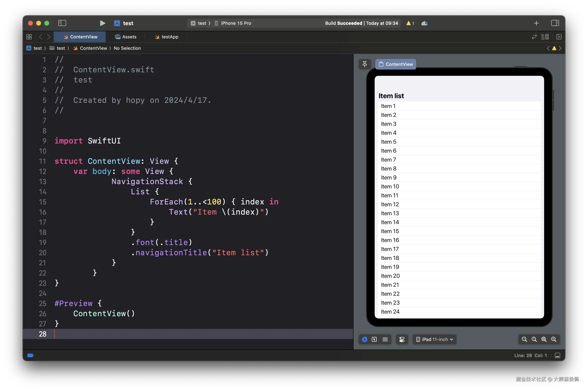The height and width of the screenshot is (391, 588).
Task: Open the related items grid menu
Action: [x=29, y=37]
